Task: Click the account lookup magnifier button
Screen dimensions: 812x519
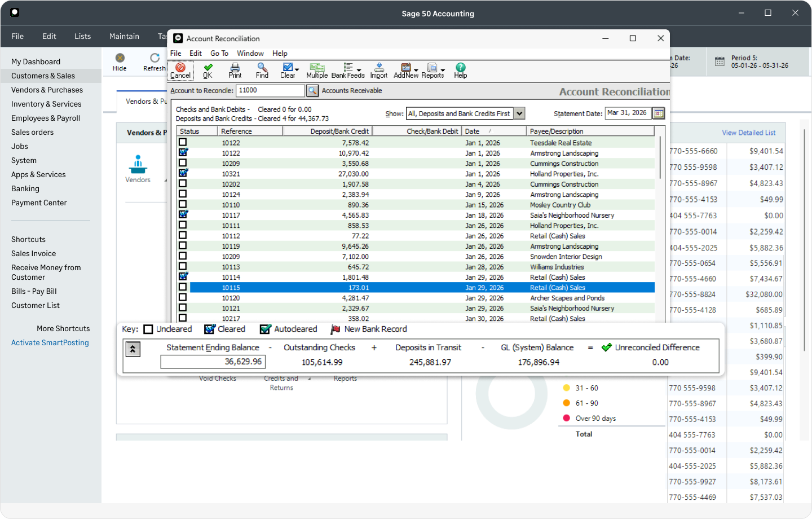Action: click(x=312, y=90)
